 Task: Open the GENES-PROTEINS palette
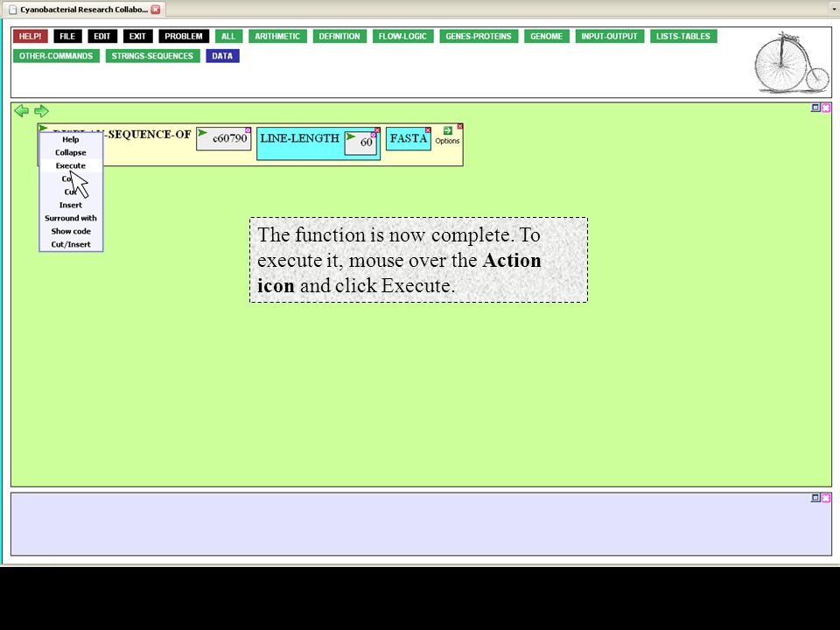pyautogui.click(x=479, y=37)
